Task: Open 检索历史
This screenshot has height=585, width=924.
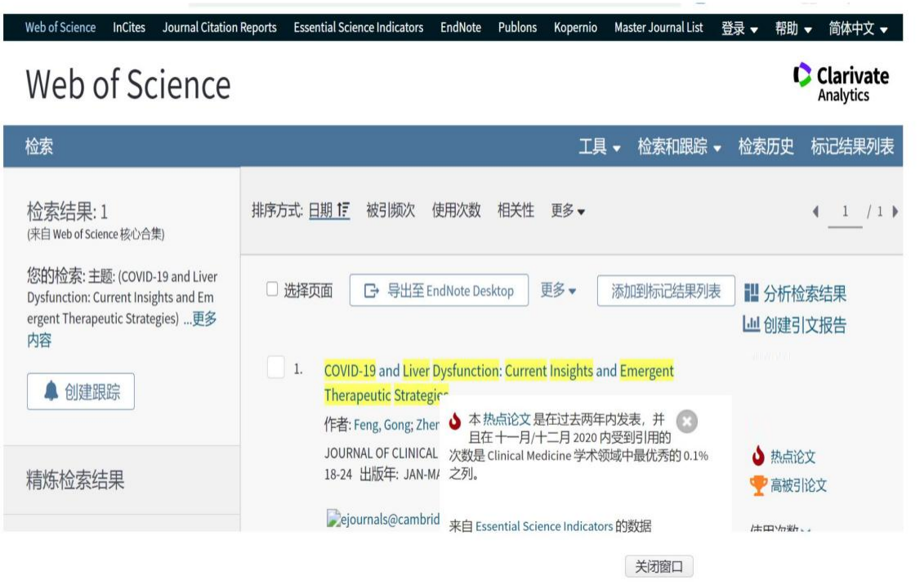Action: (x=766, y=146)
